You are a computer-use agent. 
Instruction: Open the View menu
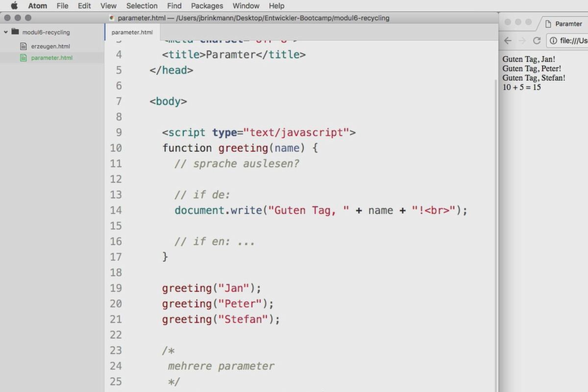click(108, 6)
